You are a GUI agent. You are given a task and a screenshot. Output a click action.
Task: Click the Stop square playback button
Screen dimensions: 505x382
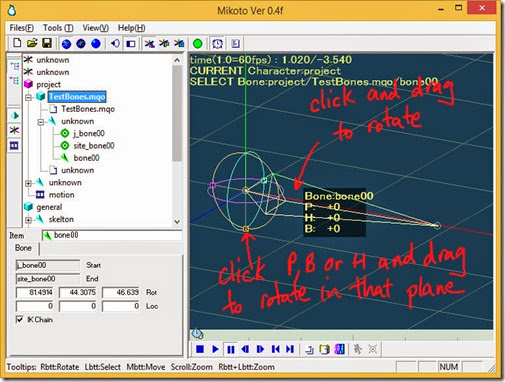coord(200,349)
